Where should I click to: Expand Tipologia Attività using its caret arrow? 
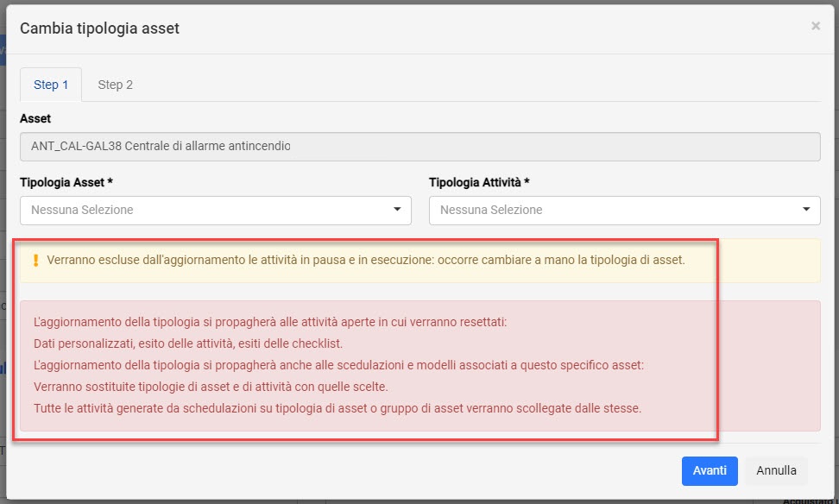coord(806,209)
